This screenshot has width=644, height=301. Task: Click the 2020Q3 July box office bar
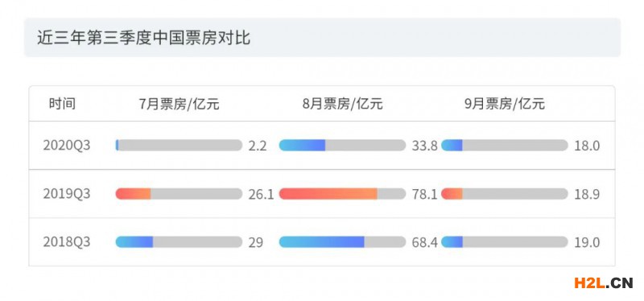click(179, 146)
